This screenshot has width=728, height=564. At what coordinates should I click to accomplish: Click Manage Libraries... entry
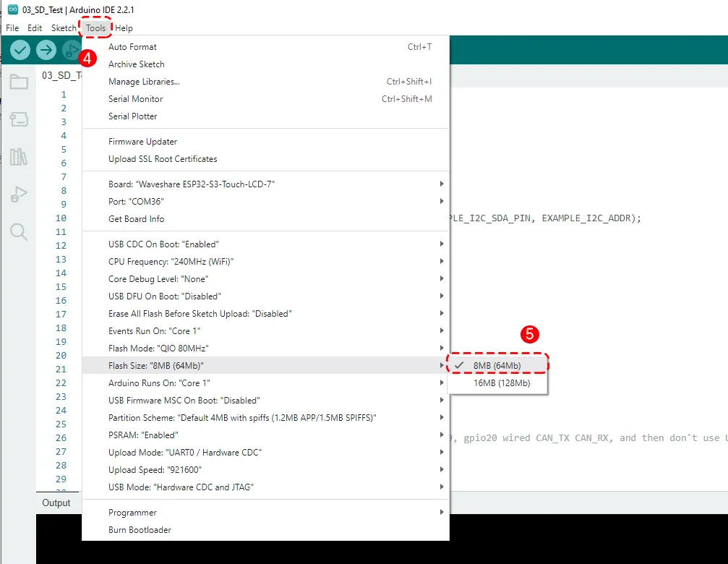point(144,82)
